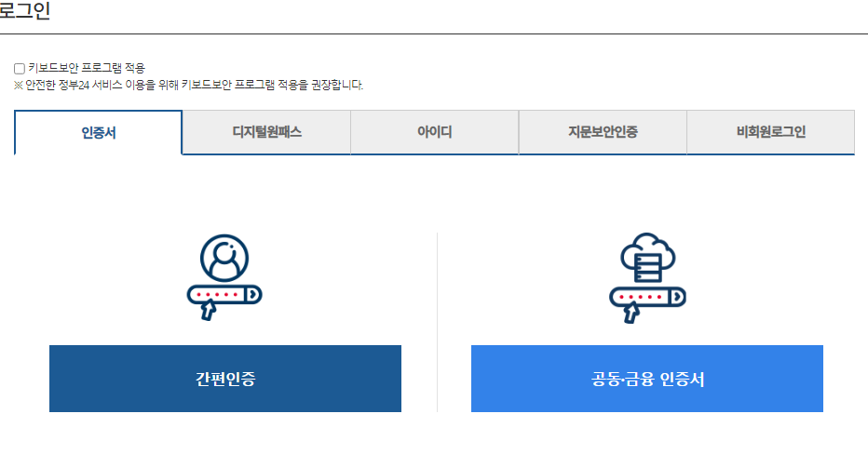
Task: Enable the 키보드보안 프로그램 적용 checkbox
Action: click(20, 69)
